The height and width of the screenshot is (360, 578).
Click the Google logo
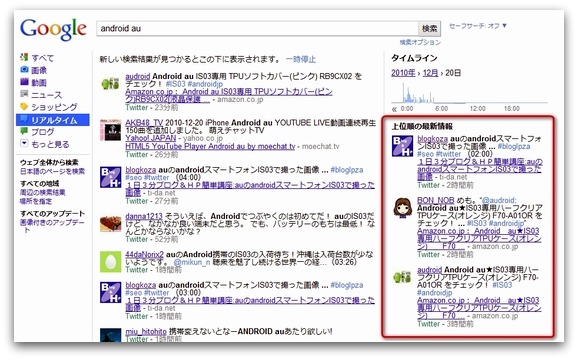[x=53, y=29]
